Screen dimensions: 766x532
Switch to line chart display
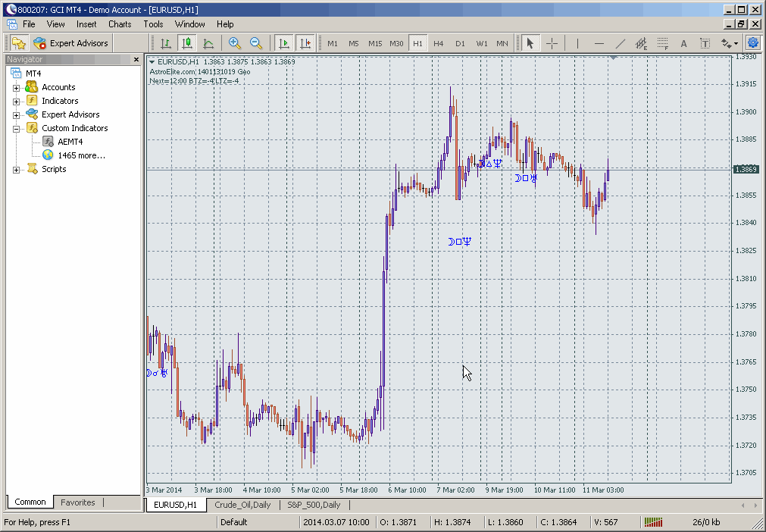tap(208, 43)
